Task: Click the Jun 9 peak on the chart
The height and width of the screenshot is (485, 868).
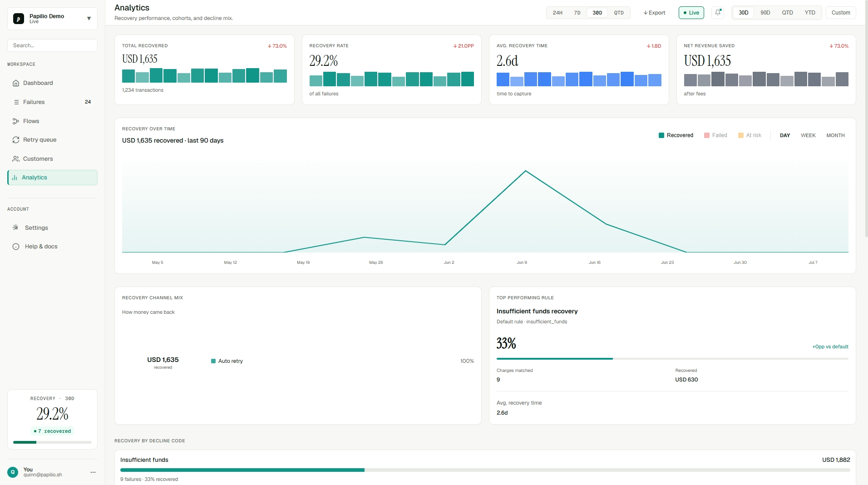Action: click(526, 171)
